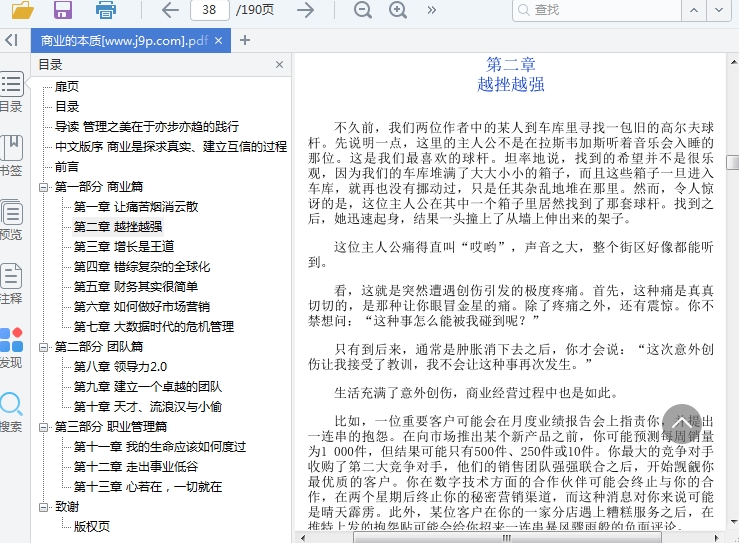Click the round back-to-top button
Image resolution: width=739 pixels, height=543 pixels.
(682, 423)
